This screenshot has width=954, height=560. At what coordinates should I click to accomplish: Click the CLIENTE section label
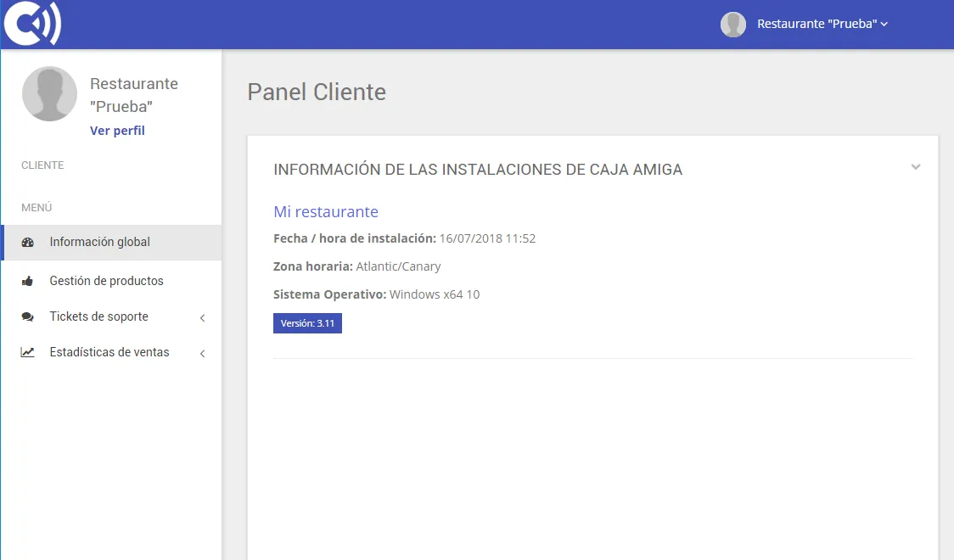click(42, 165)
